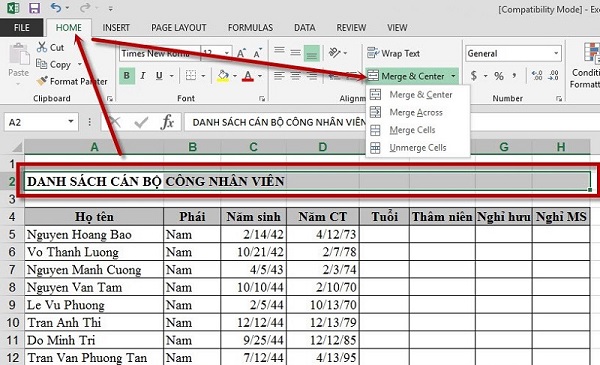Click the Decrease Decimal icon
600x365 pixels.
[x=553, y=76]
